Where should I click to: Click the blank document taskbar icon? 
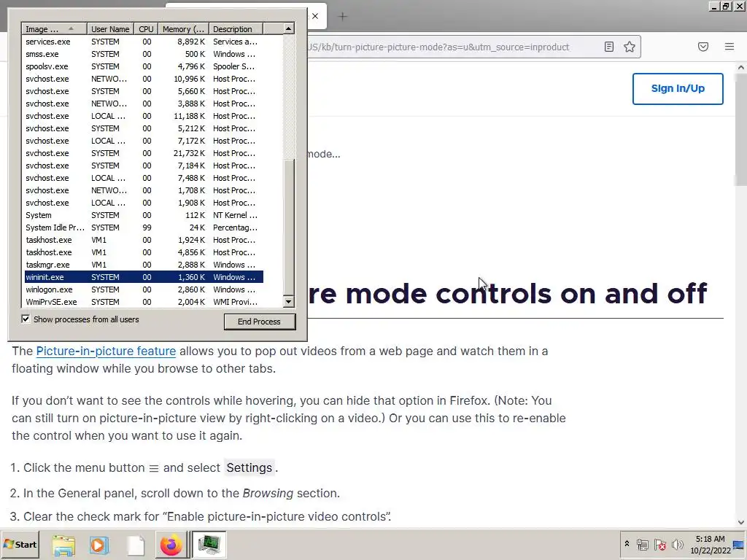[x=135, y=545]
